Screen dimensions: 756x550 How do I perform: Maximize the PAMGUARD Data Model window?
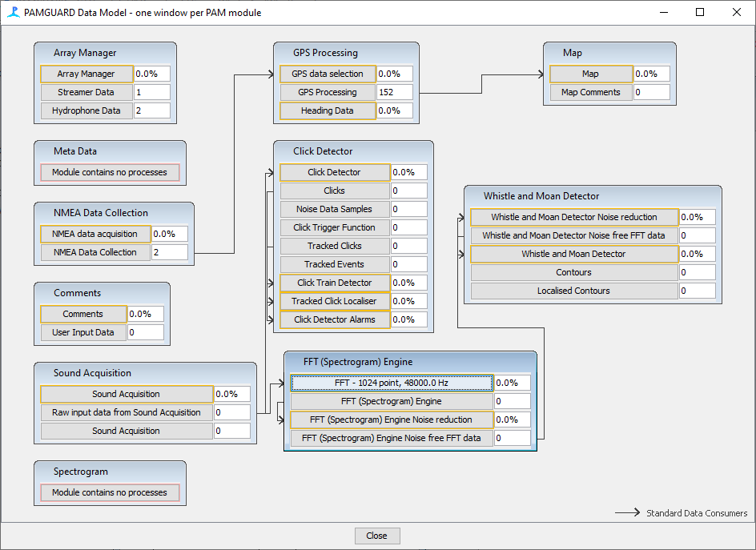(x=700, y=13)
